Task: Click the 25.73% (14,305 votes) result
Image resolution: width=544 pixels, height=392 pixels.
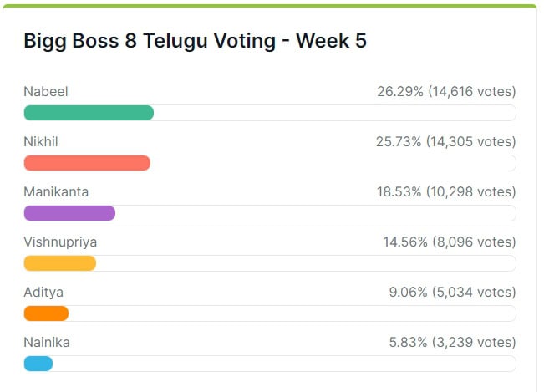Action: point(445,142)
